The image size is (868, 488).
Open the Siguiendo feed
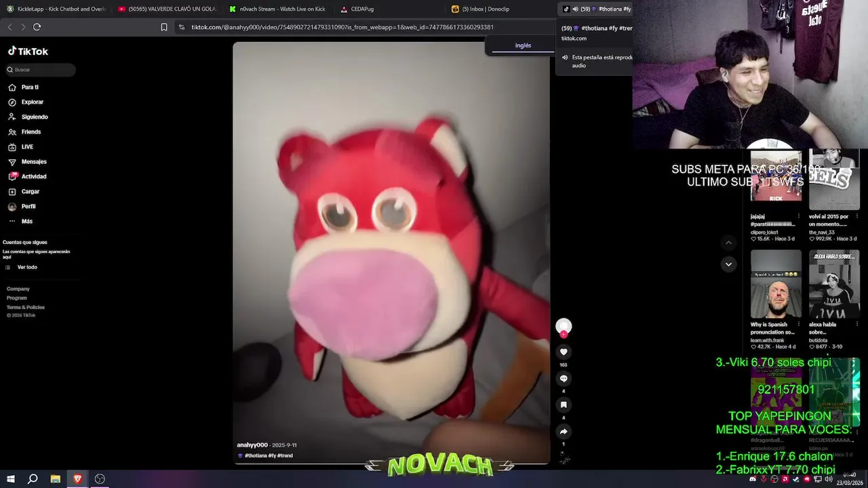point(28,117)
